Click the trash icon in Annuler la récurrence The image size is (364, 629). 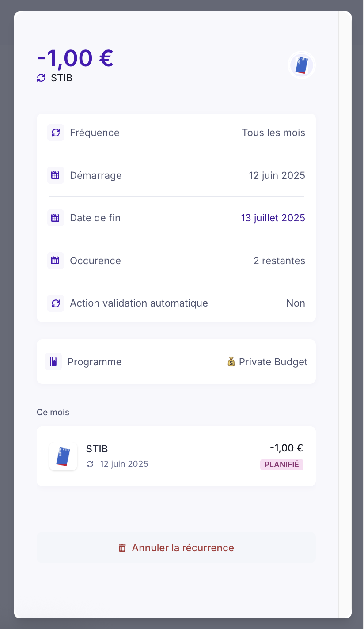point(122,548)
